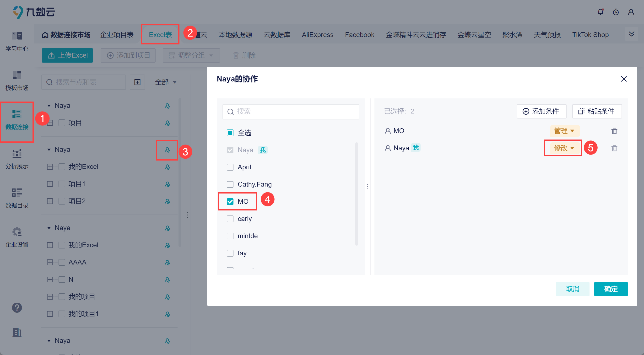Open the user account icon
644x355 pixels.
coord(631,12)
